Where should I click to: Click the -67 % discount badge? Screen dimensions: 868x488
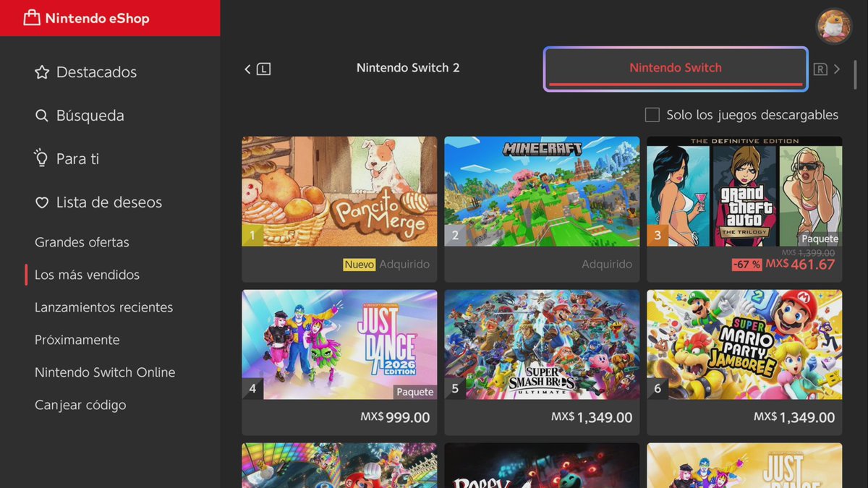[x=746, y=265]
